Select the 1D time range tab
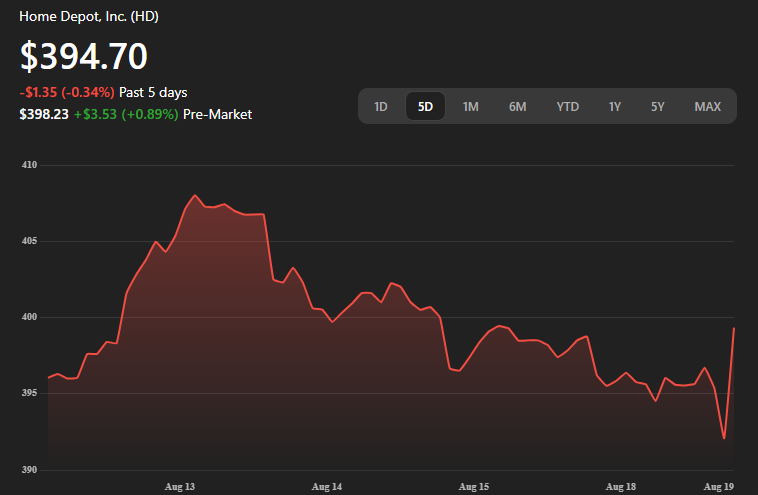This screenshot has height=495, width=758. pyautogui.click(x=381, y=106)
